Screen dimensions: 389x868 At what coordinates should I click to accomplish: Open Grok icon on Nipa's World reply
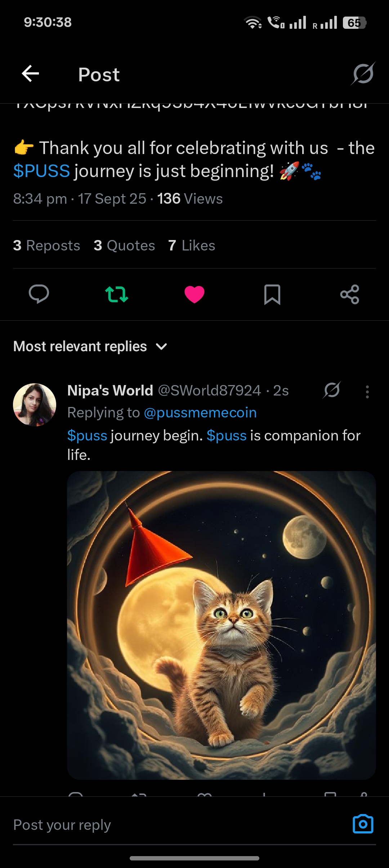pos(332,390)
